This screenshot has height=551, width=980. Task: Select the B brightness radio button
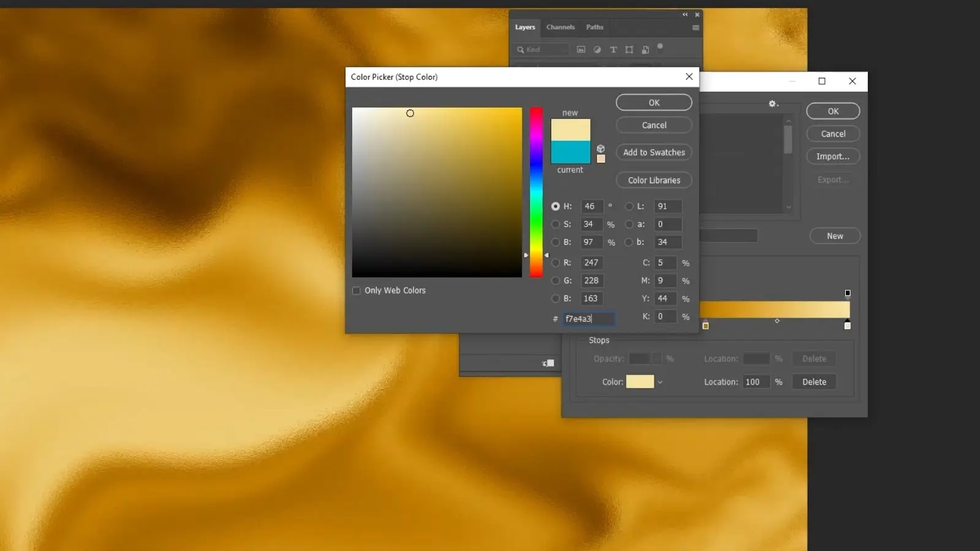coord(556,242)
